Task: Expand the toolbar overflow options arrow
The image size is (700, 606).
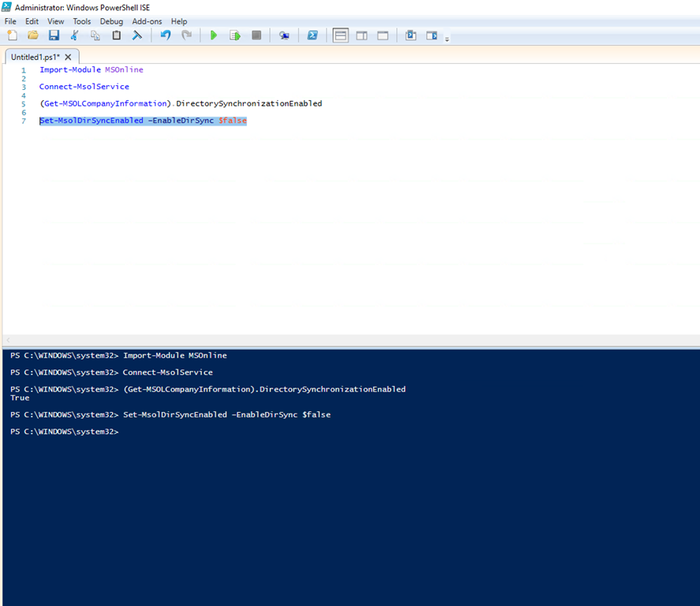Action: pos(447,39)
